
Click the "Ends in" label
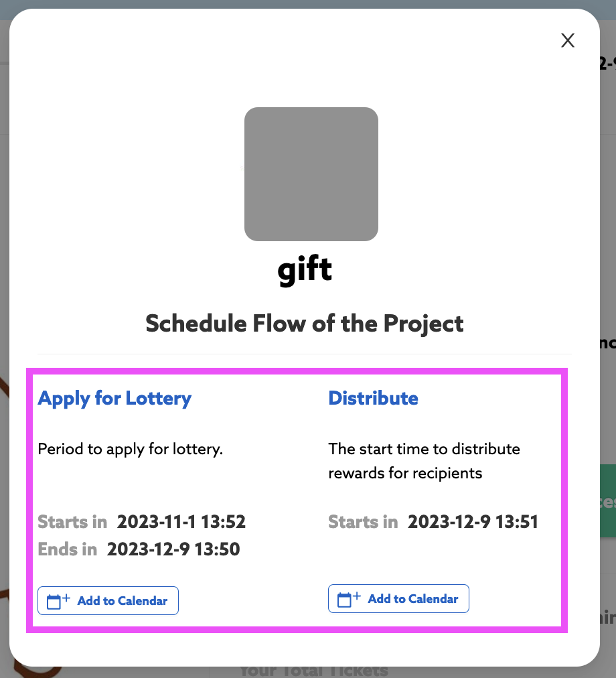(68, 549)
